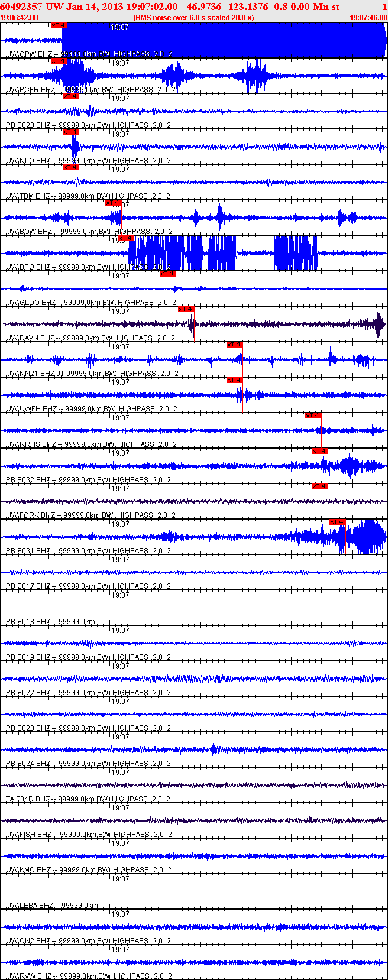Image resolution: width=388 pixels, height=980 pixels.
Task: Select the UW.GLDO EHZ station label
Action: coord(31,303)
